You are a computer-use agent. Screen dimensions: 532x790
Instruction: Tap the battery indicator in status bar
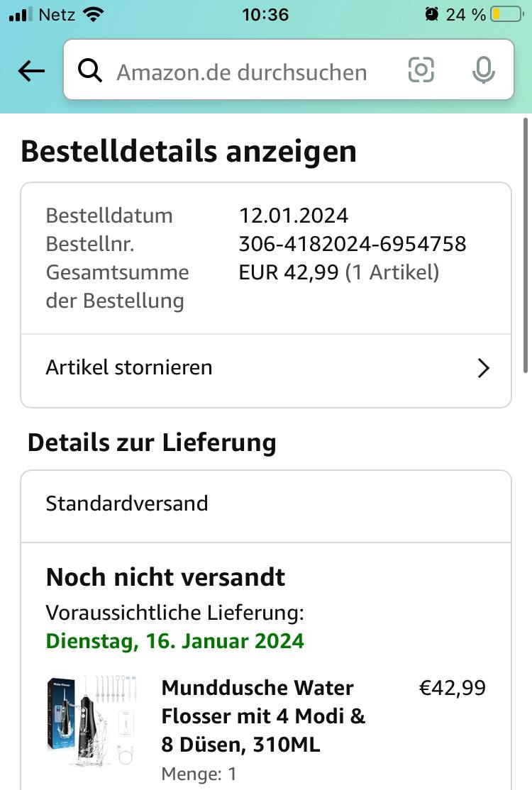click(508, 14)
